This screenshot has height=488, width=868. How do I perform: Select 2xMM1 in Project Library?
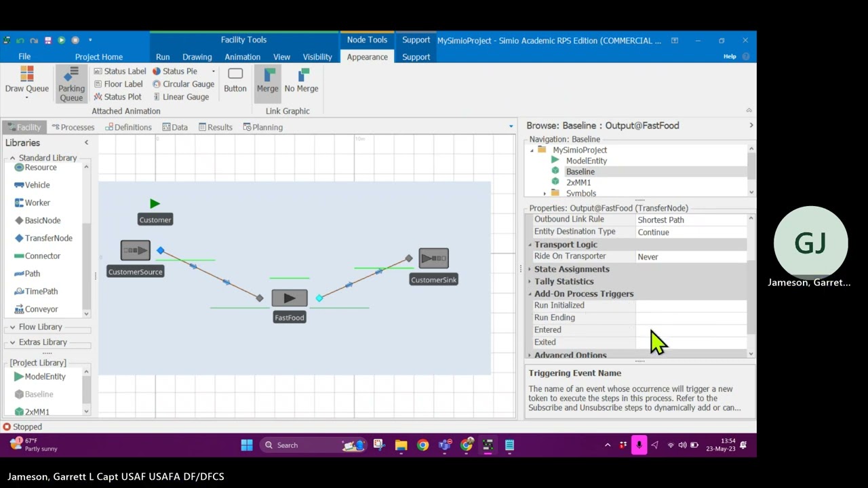coord(31,411)
